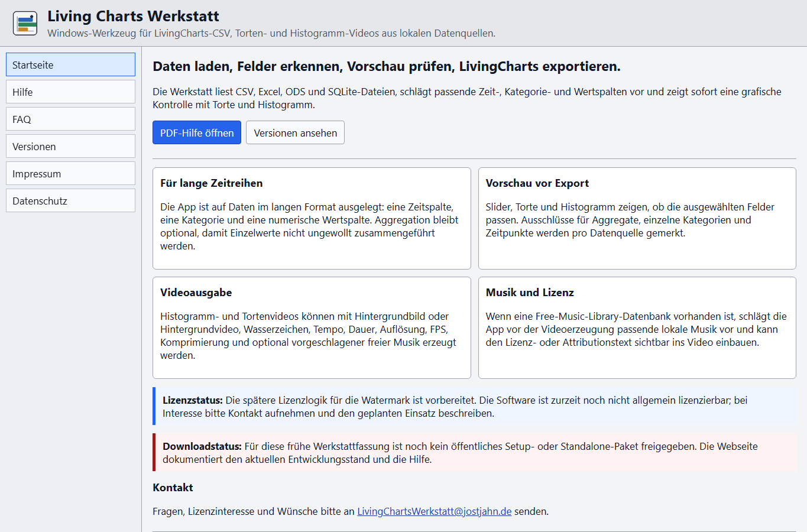Click the Videoausgabe card heading
Viewport: 807px width, 532px height.
tap(196, 293)
